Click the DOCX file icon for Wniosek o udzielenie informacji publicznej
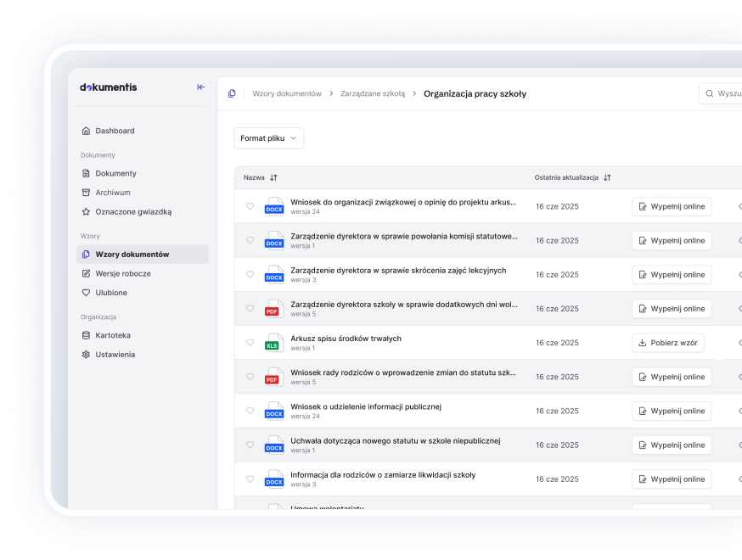 [x=273, y=411]
